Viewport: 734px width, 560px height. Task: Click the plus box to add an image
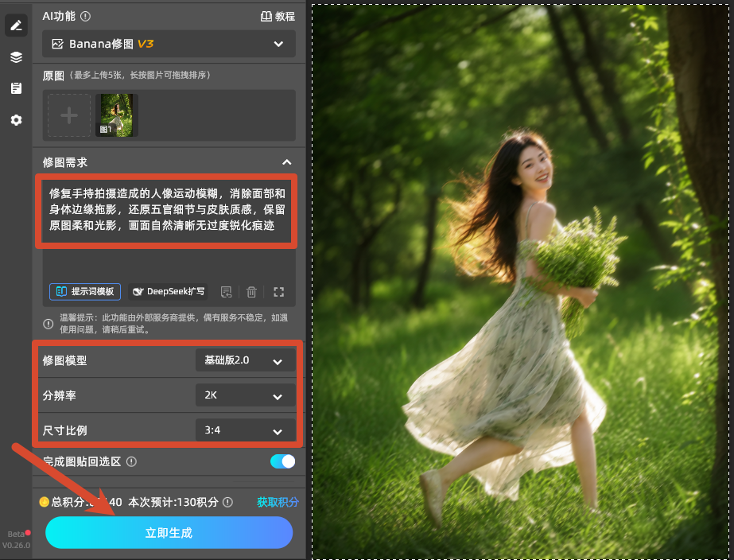[x=69, y=115]
